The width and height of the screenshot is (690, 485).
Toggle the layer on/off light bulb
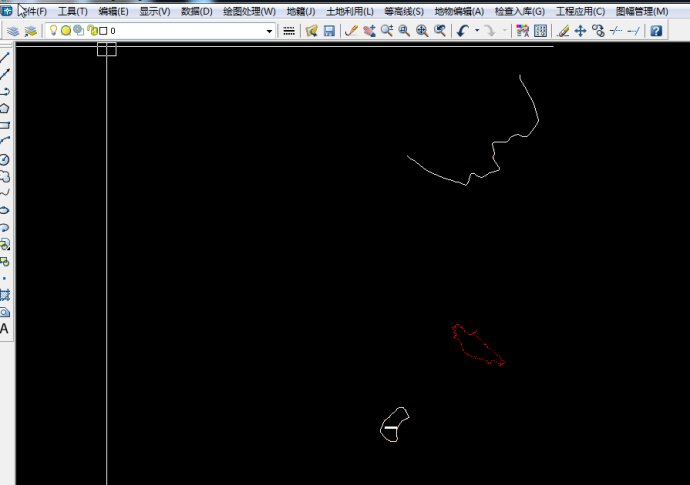54,31
